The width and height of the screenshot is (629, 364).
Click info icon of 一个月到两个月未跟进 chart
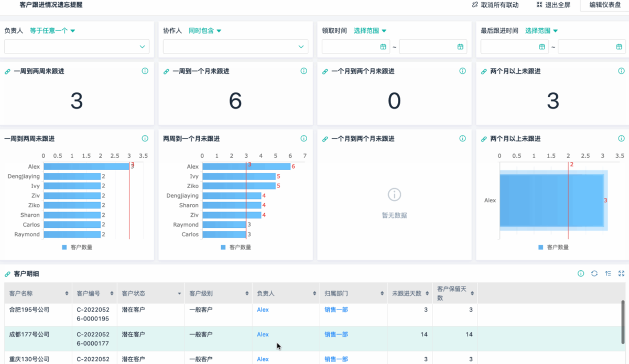[462, 139]
